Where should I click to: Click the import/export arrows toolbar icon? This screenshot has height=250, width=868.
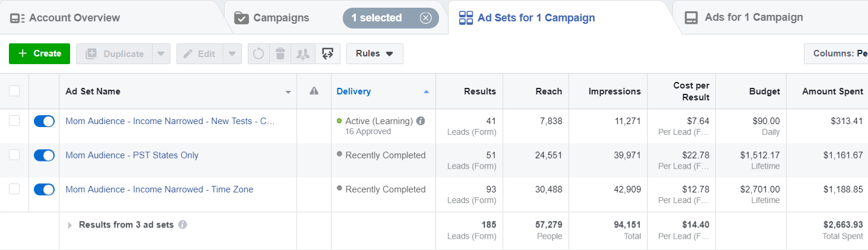(327, 54)
